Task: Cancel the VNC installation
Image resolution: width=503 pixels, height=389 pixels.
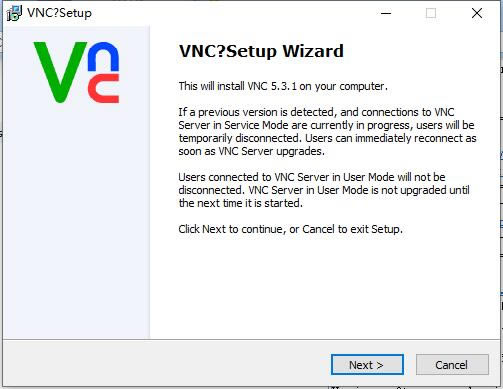Action: (452, 365)
